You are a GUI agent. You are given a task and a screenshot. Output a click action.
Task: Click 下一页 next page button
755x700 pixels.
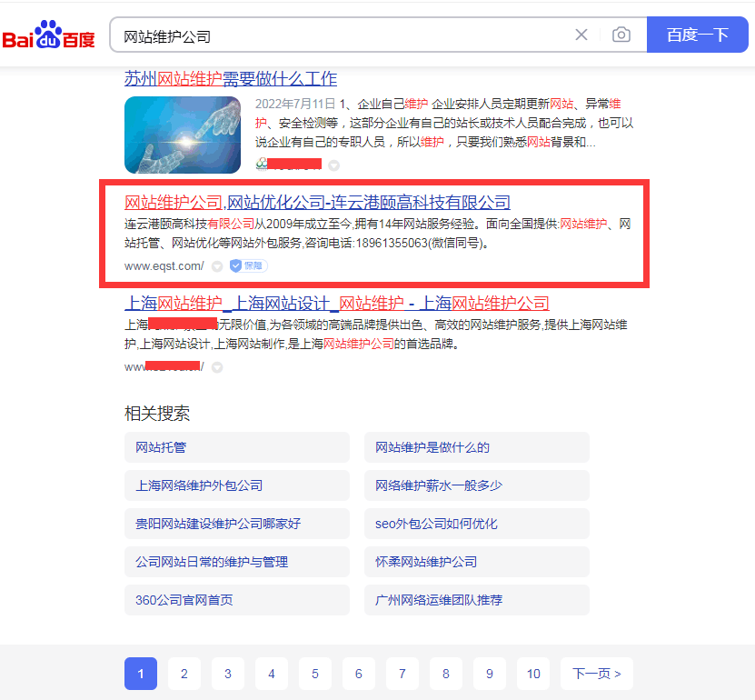[597, 674]
